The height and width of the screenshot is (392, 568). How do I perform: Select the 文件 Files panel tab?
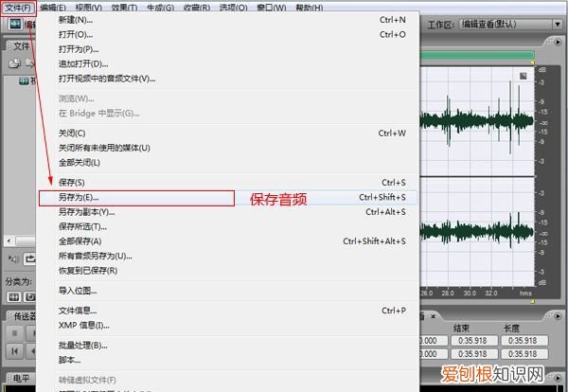tap(21, 46)
